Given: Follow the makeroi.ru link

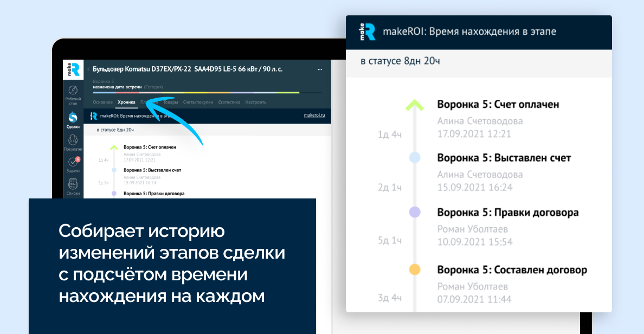Looking at the screenshot, I should pos(314,115).
